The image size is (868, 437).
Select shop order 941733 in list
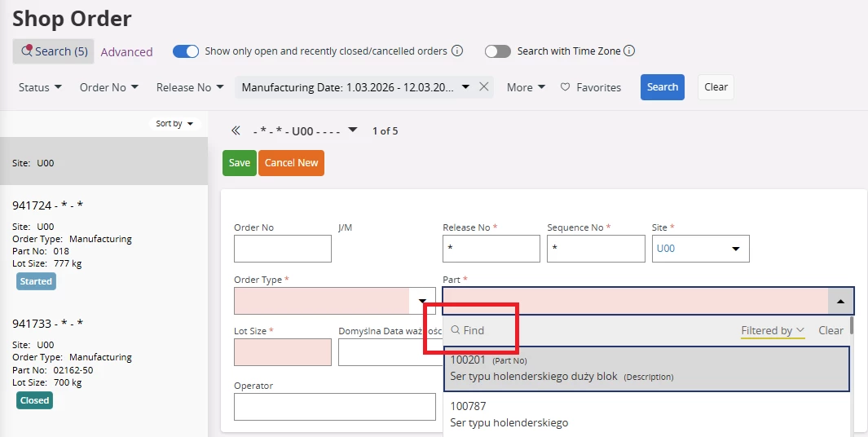click(104, 362)
